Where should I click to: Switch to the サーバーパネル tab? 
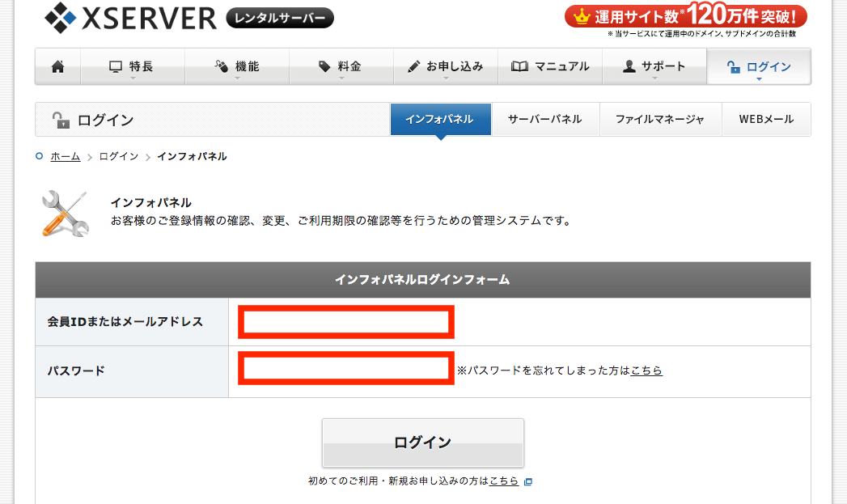544,119
